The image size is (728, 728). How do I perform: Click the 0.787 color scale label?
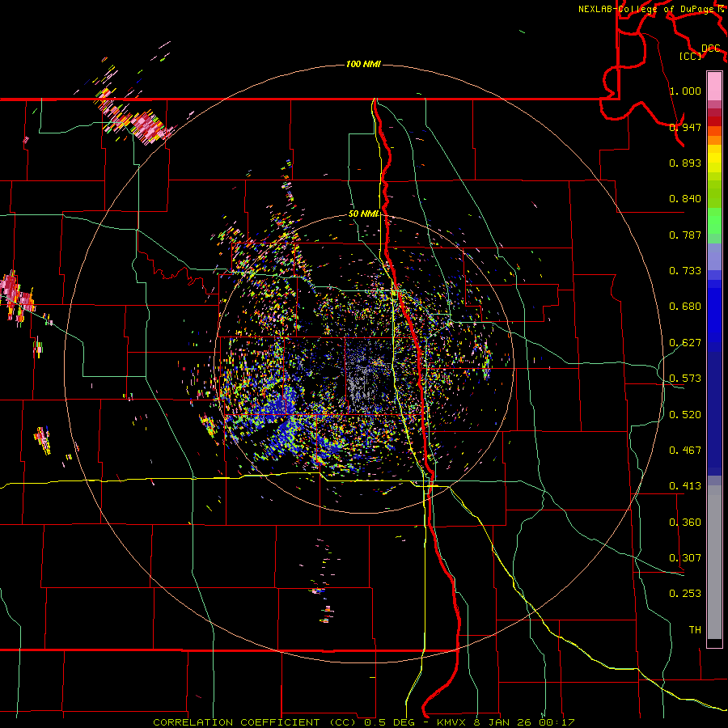(685, 235)
